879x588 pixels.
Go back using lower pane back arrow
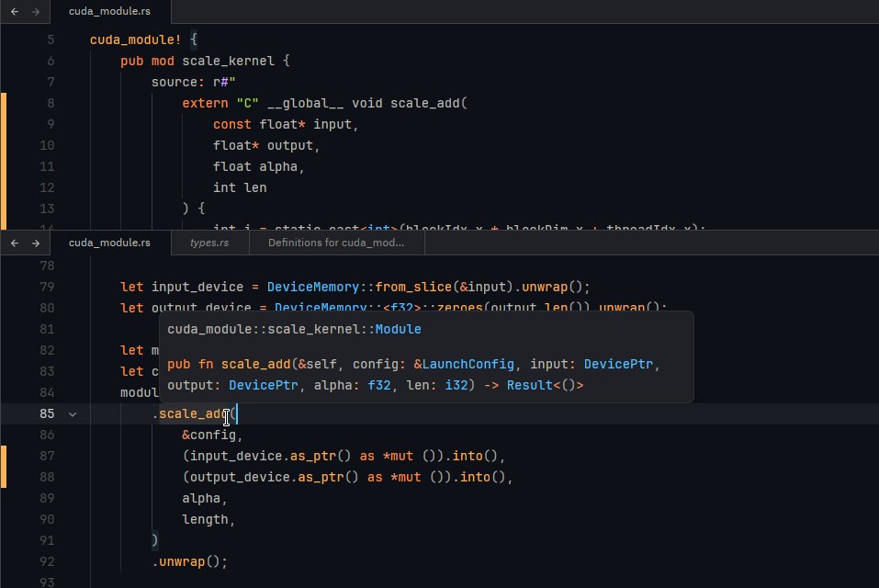[15, 243]
